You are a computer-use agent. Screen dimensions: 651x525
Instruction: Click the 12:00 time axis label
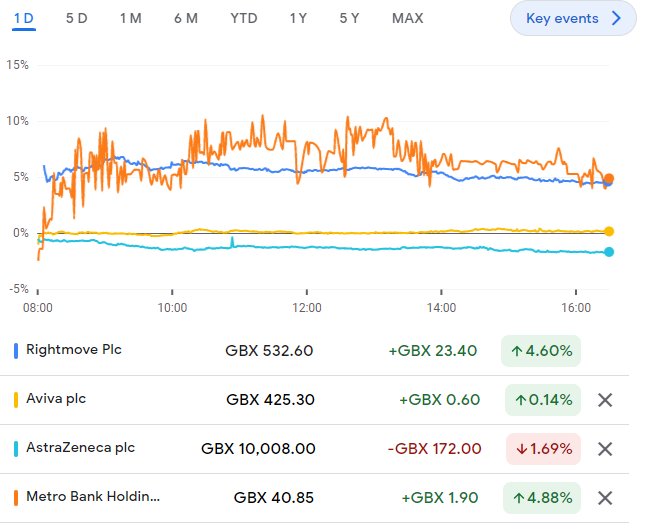pos(307,308)
